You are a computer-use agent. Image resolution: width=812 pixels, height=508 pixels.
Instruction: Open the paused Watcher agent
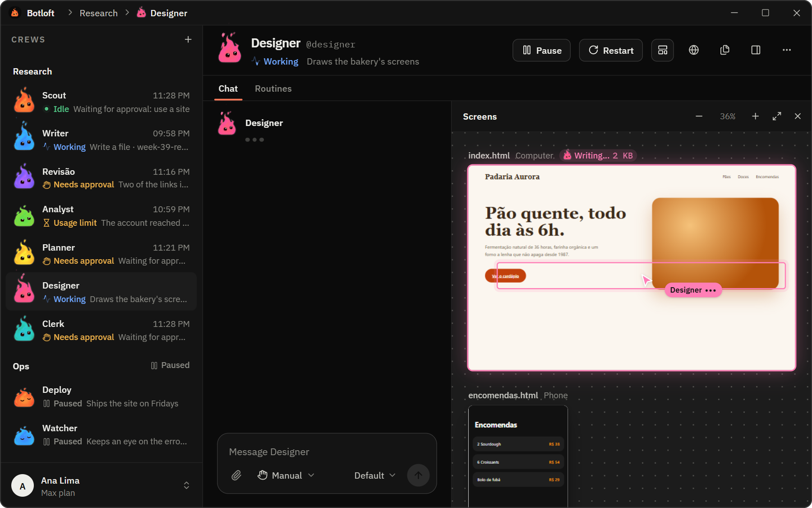pyautogui.click(x=101, y=434)
